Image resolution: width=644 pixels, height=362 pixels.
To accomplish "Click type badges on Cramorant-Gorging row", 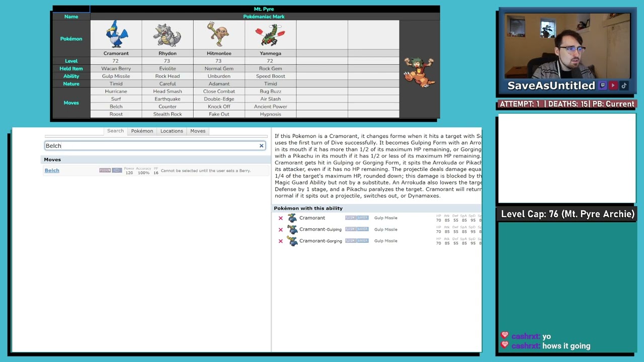I will click(357, 241).
